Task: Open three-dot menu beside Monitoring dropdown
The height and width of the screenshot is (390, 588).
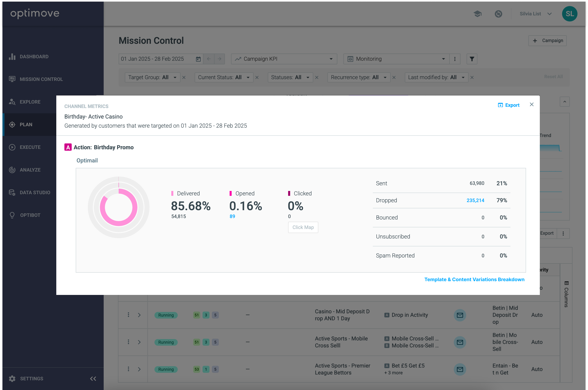Action: pos(455,59)
